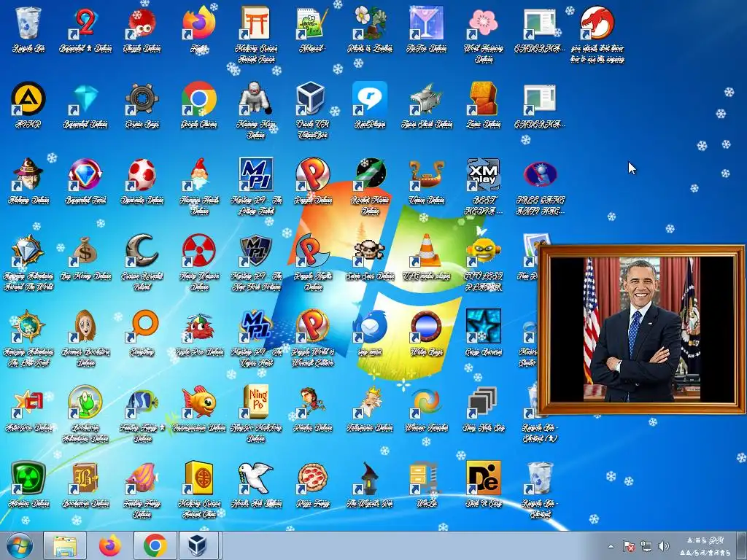Select the martini glass Tip Top icon
Image resolution: width=747 pixels, height=560 pixels.
tap(426, 23)
